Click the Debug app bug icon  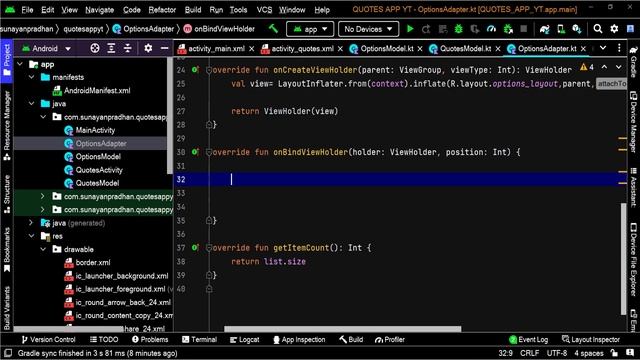coord(458,29)
